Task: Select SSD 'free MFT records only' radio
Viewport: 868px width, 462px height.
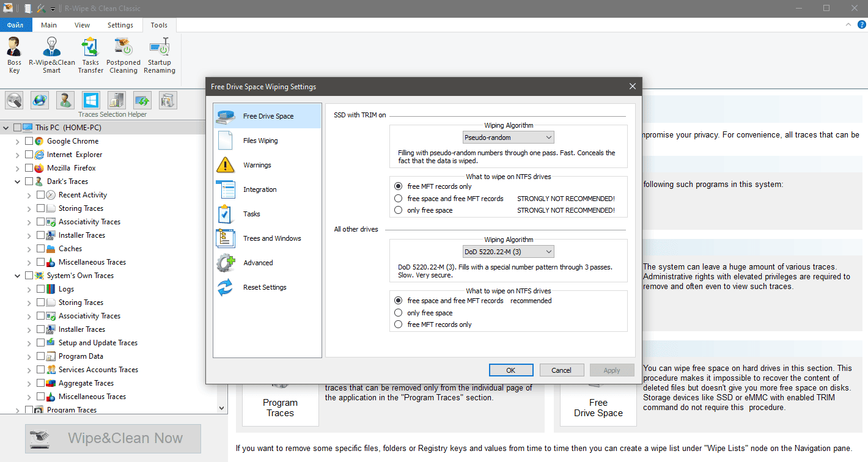Action: 399,186
